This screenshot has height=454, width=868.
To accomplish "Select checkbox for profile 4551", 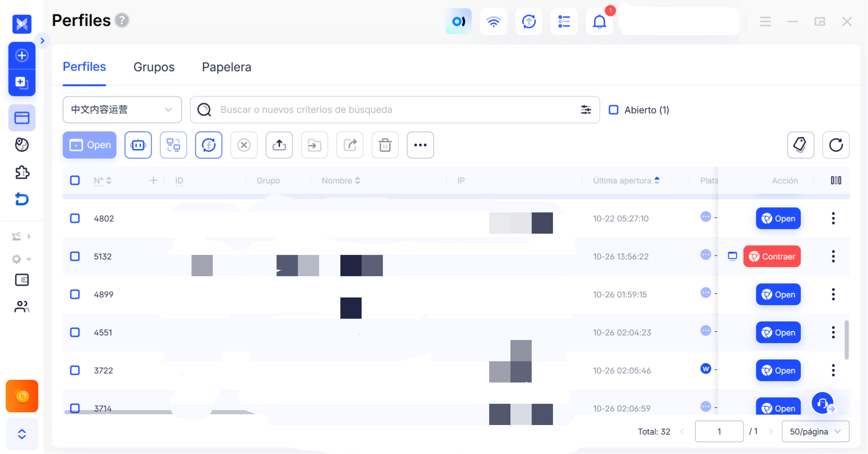I will point(75,333).
